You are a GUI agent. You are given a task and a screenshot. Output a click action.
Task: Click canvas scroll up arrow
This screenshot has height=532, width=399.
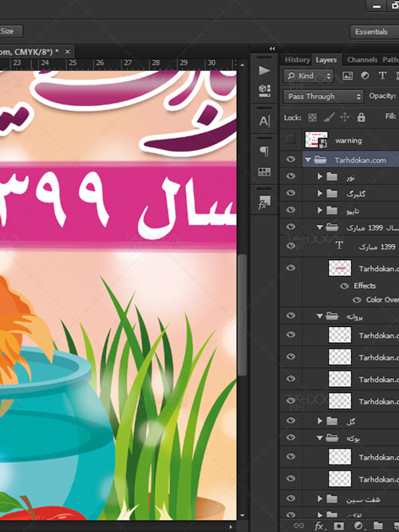pyautogui.click(x=242, y=65)
